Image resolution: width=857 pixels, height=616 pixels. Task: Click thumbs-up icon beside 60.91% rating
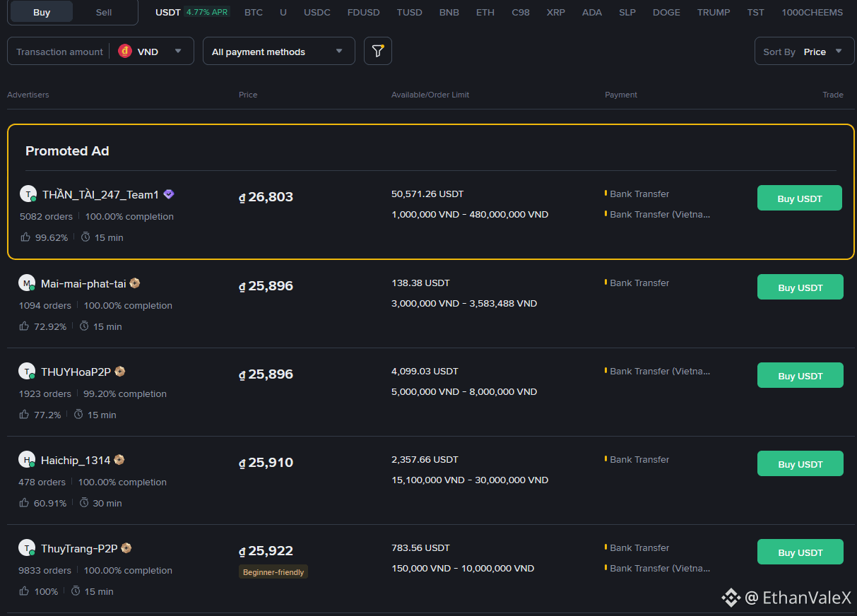25,503
